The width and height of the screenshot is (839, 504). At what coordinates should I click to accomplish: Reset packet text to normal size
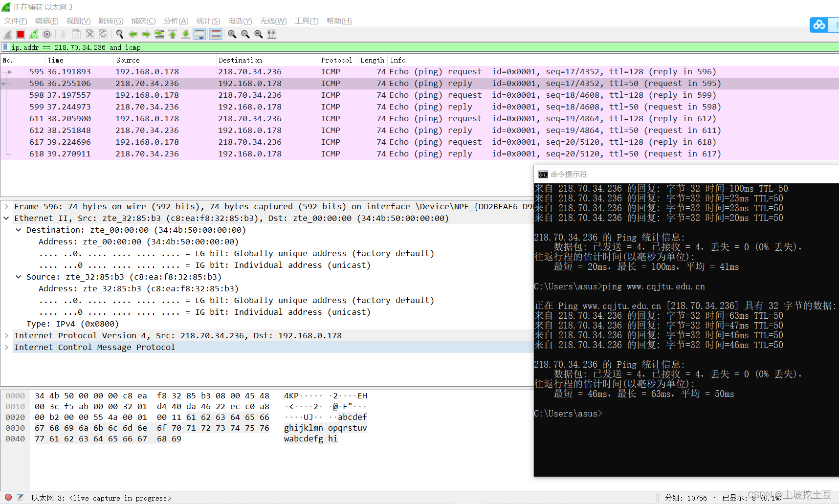point(259,34)
